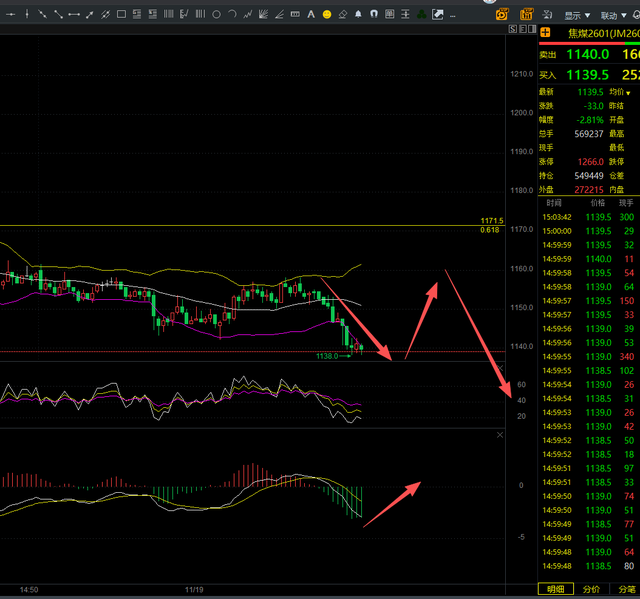Select the periodic vertical lines tool

[200, 15]
